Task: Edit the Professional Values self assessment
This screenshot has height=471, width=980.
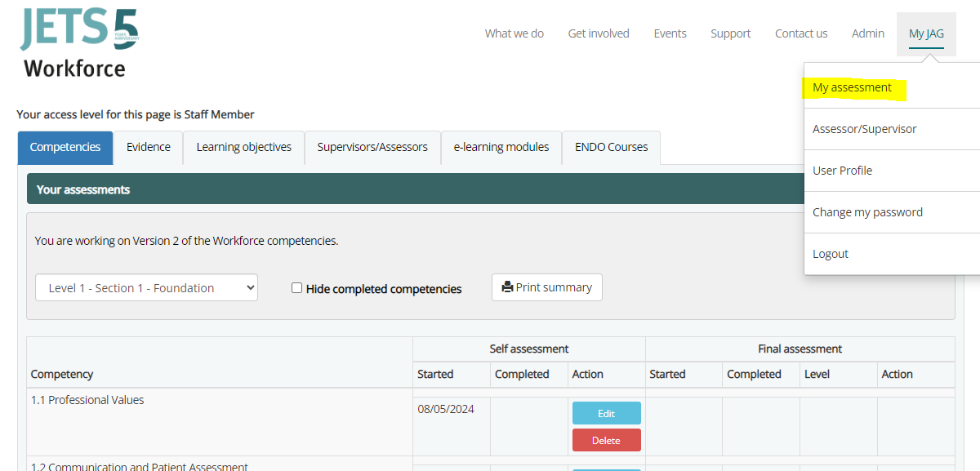Action: (606, 413)
